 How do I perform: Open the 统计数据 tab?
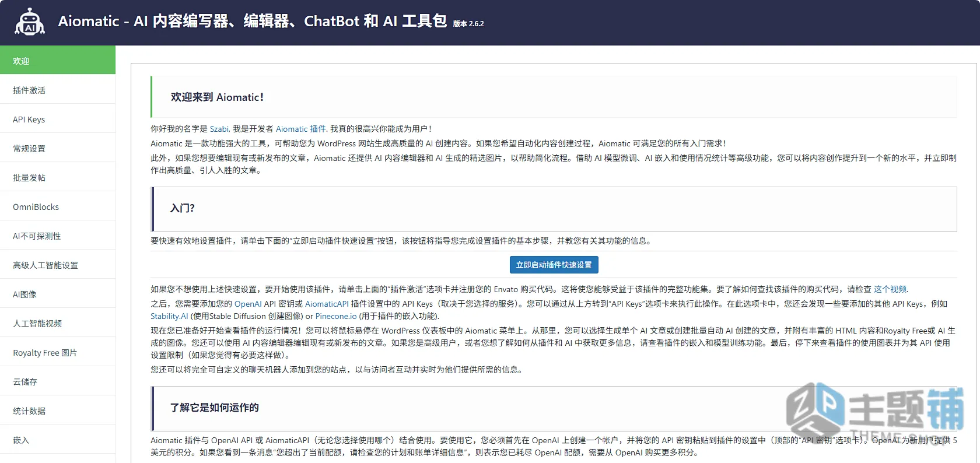click(x=58, y=411)
